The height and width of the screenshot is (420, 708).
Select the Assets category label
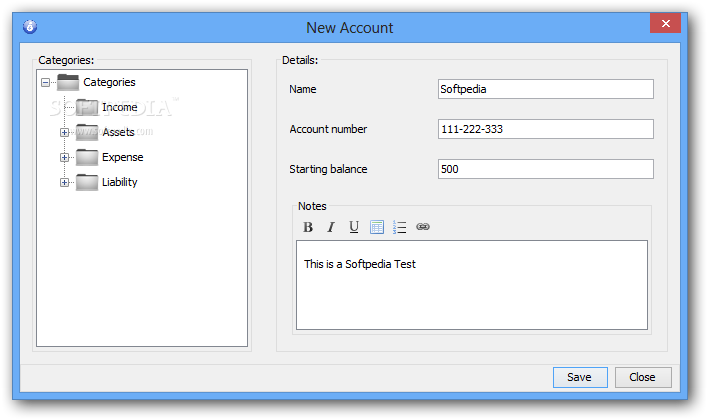[x=118, y=132]
